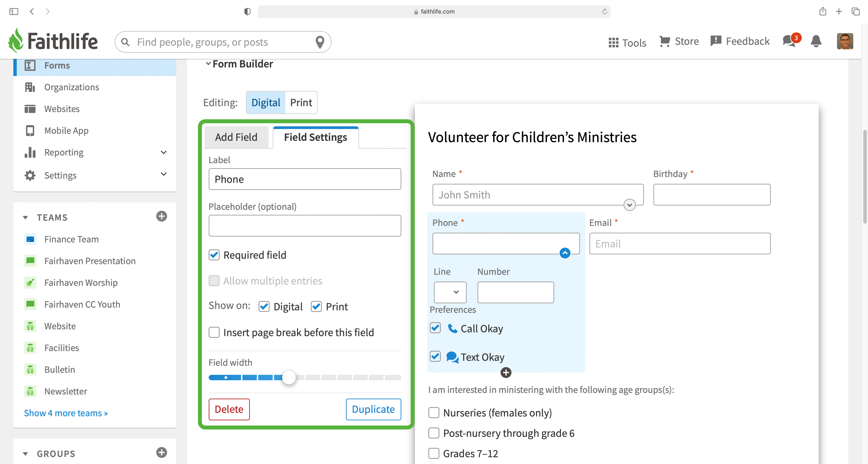Toggle Show on Print checkbox
This screenshot has width=868, height=464.
316,306
